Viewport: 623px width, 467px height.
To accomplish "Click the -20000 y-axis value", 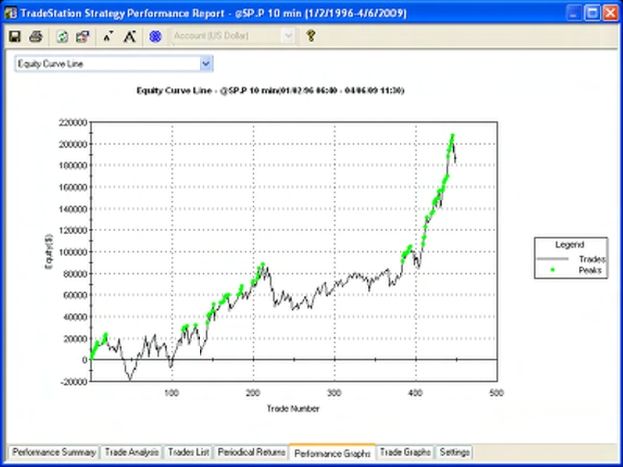I will (x=73, y=382).
